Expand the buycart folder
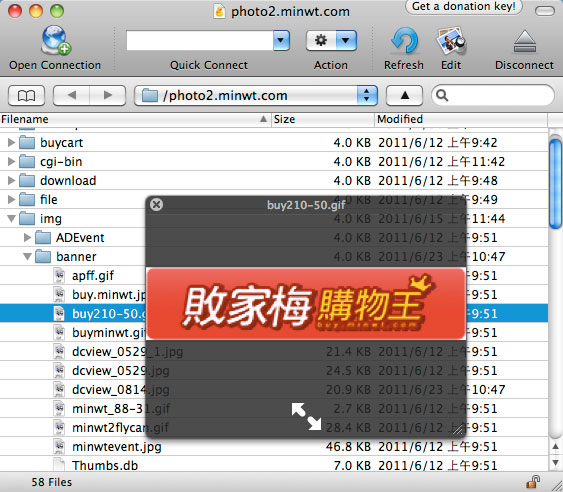This screenshot has height=492, width=563. coord(11,143)
